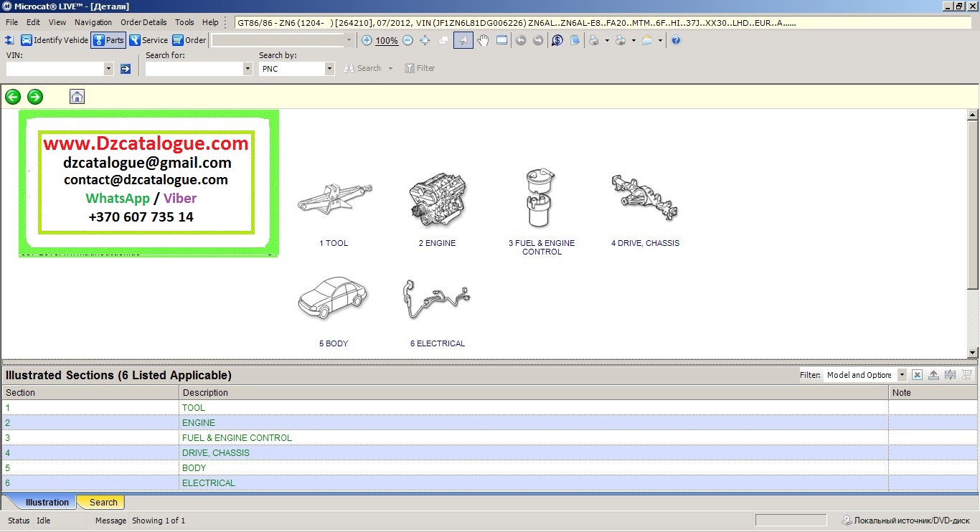Viewport: 980px width, 532px height.
Task: Expand the Search for dropdown arrow
Action: (x=248, y=69)
